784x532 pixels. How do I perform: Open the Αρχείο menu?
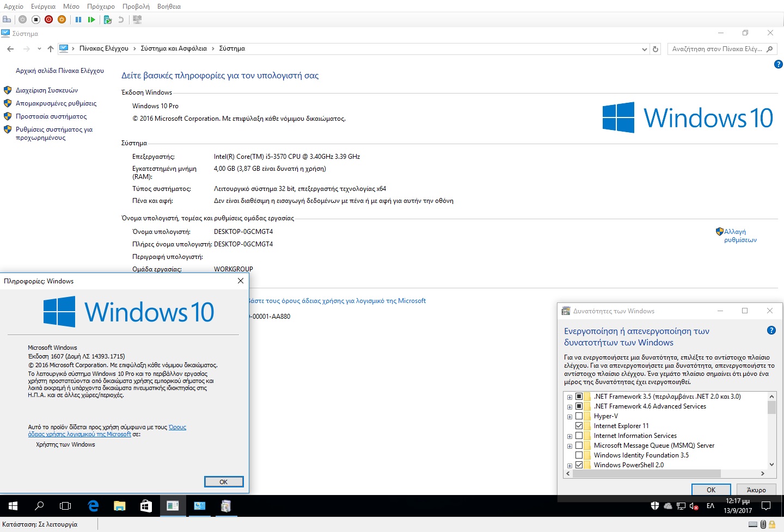point(14,7)
